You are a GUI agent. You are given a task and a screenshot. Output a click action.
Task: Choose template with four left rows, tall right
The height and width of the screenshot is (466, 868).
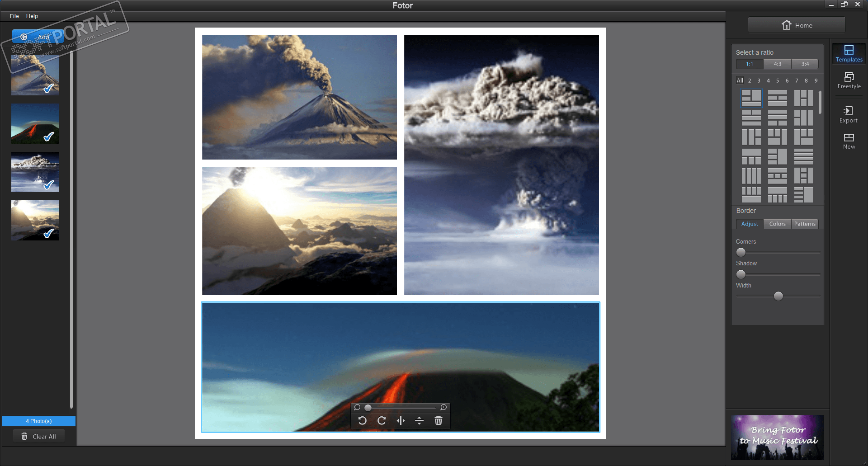(x=804, y=195)
